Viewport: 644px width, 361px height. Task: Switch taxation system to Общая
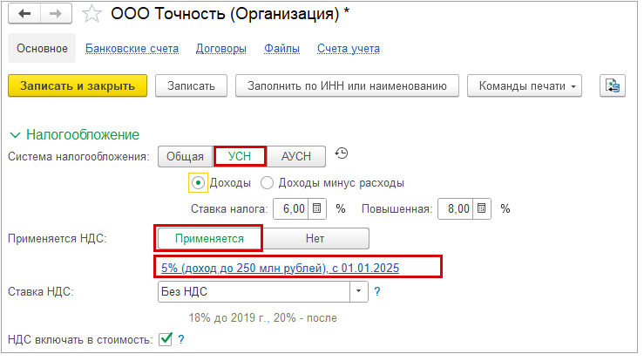[x=186, y=156]
